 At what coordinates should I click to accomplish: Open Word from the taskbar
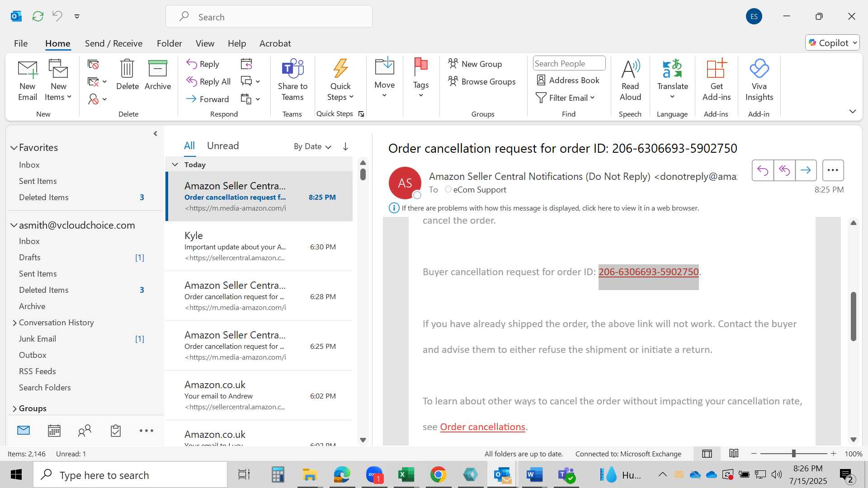[x=534, y=475]
